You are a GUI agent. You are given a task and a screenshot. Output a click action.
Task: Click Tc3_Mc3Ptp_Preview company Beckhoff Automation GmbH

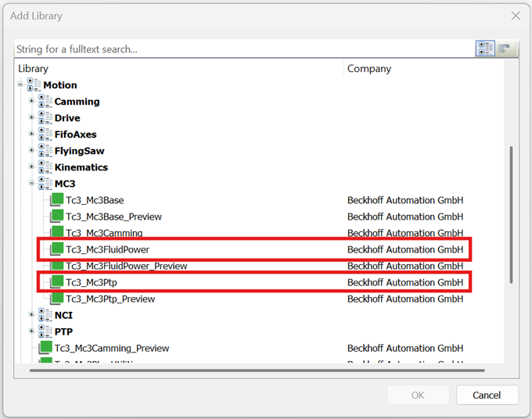(x=405, y=299)
